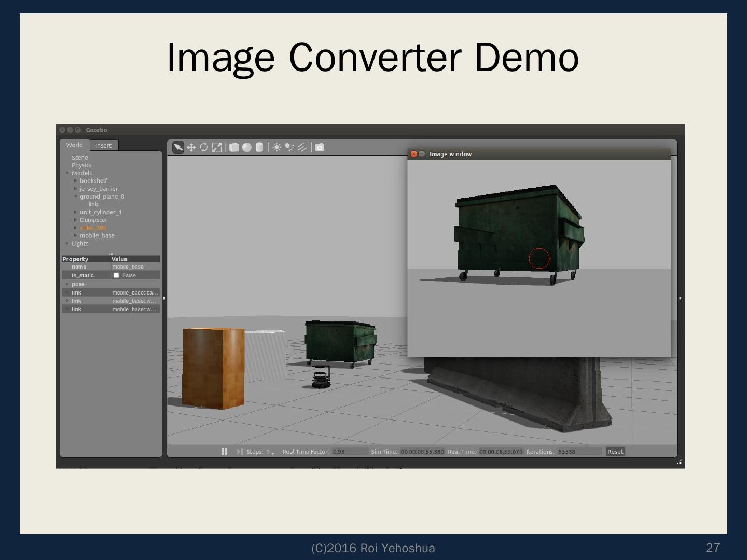Click the Gazebo window resize grip
Viewport: 747px width, 560px height.
point(680,463)
